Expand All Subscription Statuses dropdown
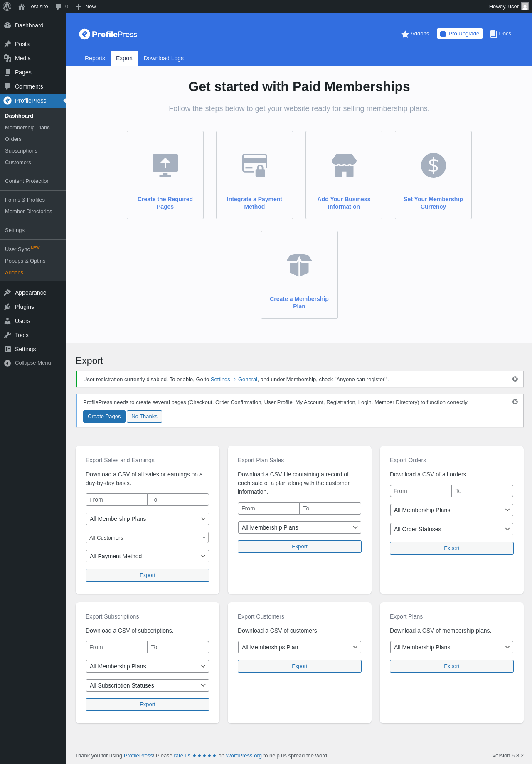 tap(147, 685)
